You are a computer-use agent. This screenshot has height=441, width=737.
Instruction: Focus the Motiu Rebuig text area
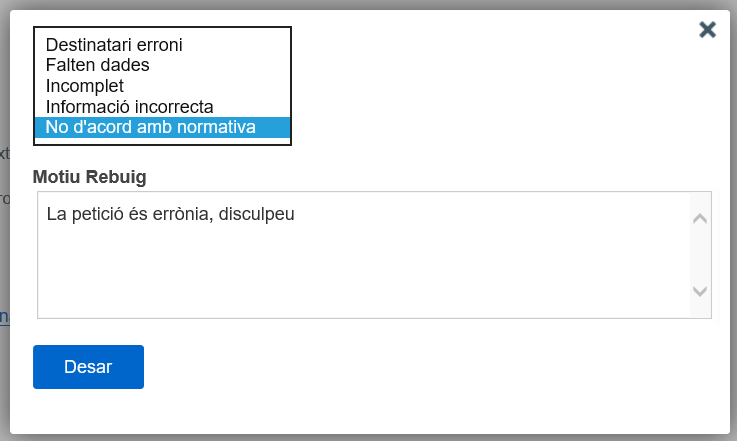click(360, 265)
